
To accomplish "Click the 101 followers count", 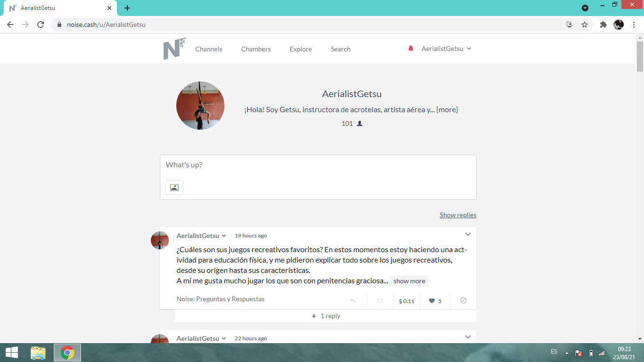I will tap(347, 123).
